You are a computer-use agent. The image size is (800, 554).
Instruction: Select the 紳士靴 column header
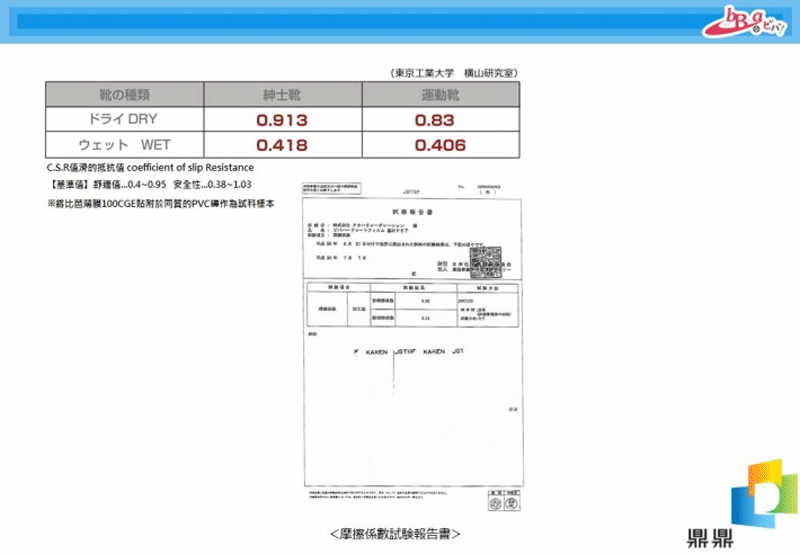[x=281, y=94]
